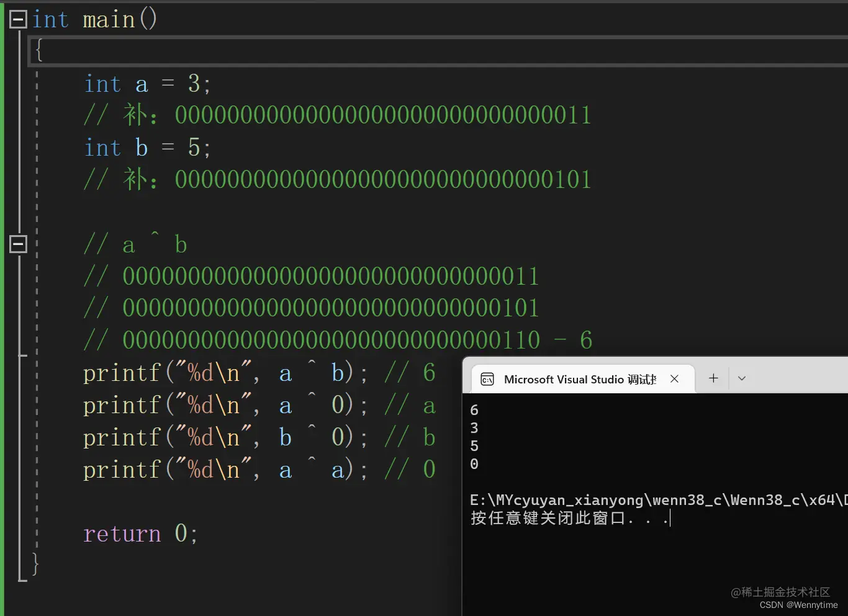Click the console output line '0'
Screen dimensions: 848x616
point(474,464)
